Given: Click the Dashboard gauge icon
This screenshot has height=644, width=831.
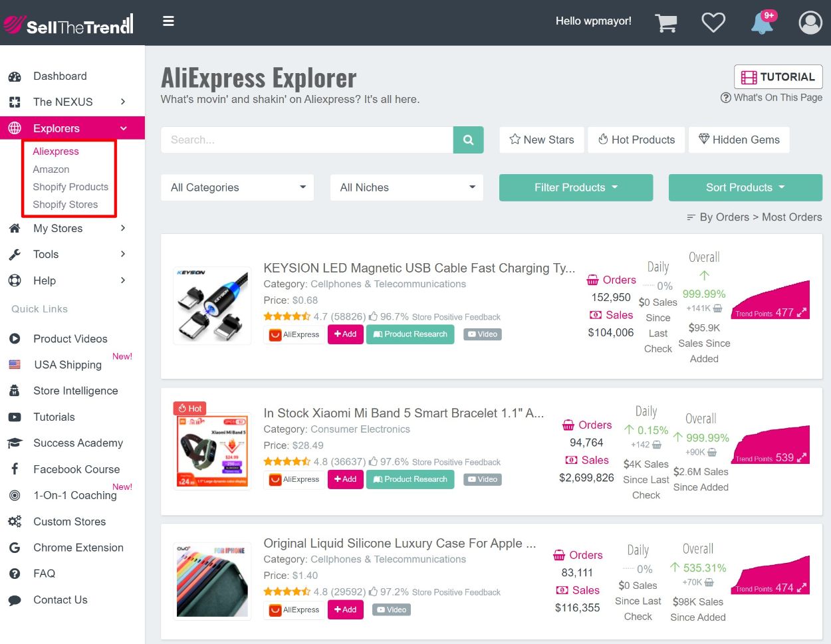Looking at the screenshot, I should (15, 76).
